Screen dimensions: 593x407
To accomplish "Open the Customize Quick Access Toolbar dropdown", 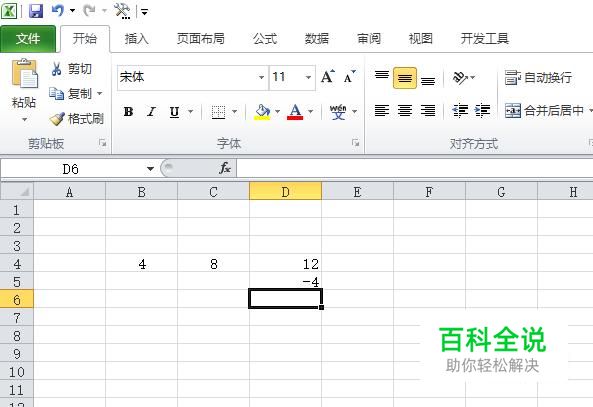I will coord(144,12).
